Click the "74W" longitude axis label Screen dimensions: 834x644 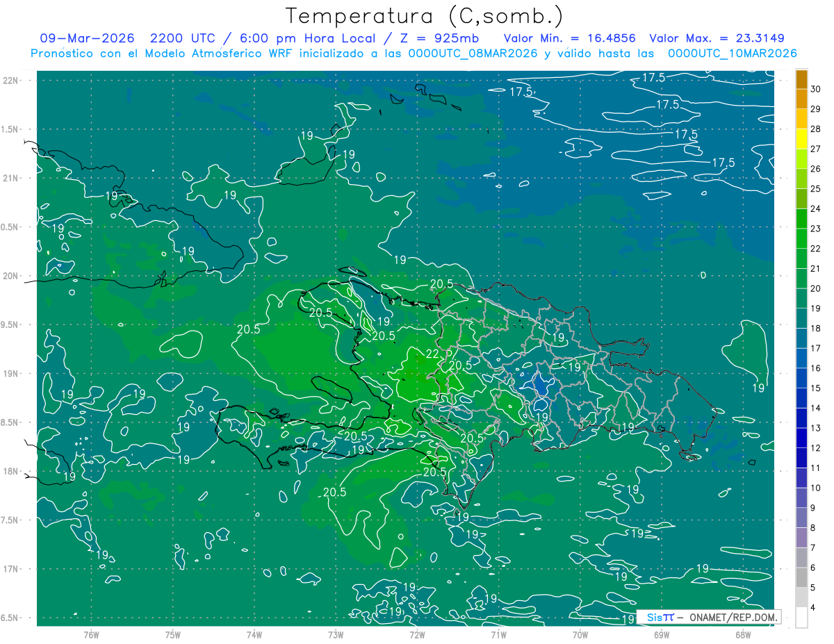tap(254, 634)
